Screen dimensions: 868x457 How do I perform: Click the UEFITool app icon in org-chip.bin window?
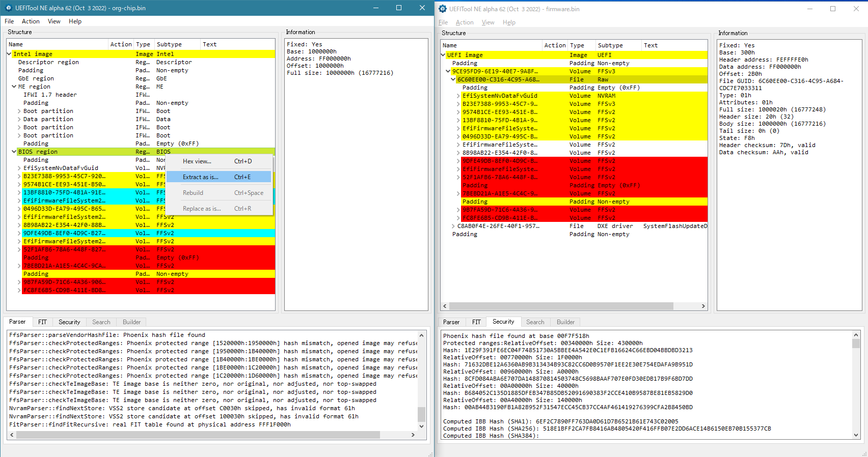(8, 8)
